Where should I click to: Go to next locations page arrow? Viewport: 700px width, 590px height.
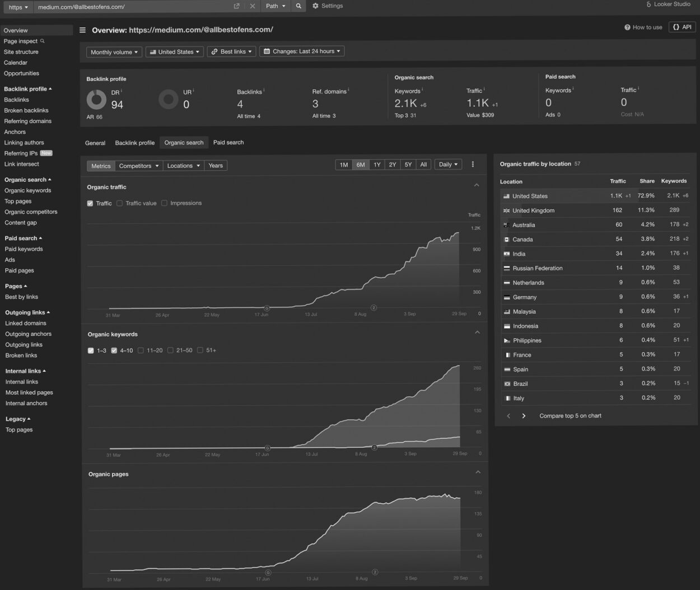tap(524, 416)
